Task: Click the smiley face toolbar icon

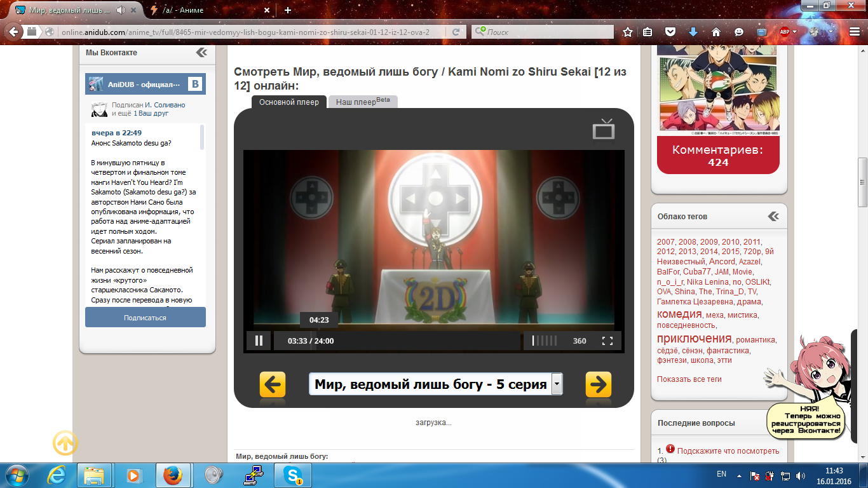Action: [739, 32]
